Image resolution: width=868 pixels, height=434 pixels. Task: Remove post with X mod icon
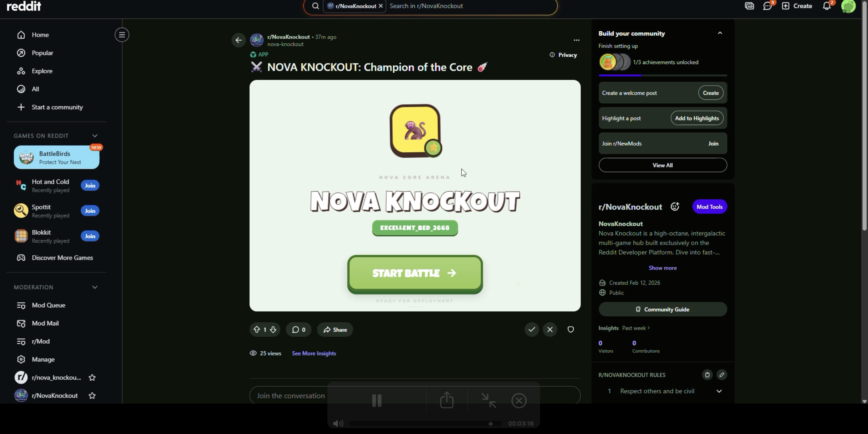tap(550, 329)
